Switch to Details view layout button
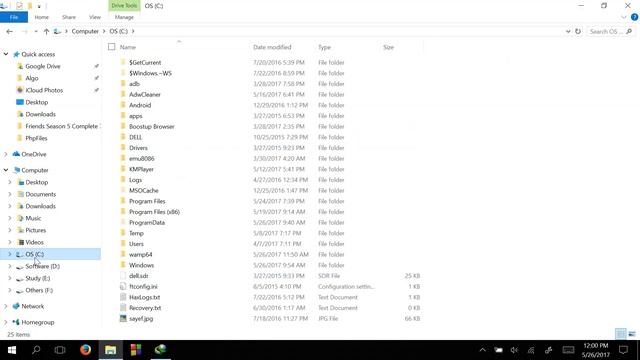Screen dimensions: 640x360 coord(620,333)
